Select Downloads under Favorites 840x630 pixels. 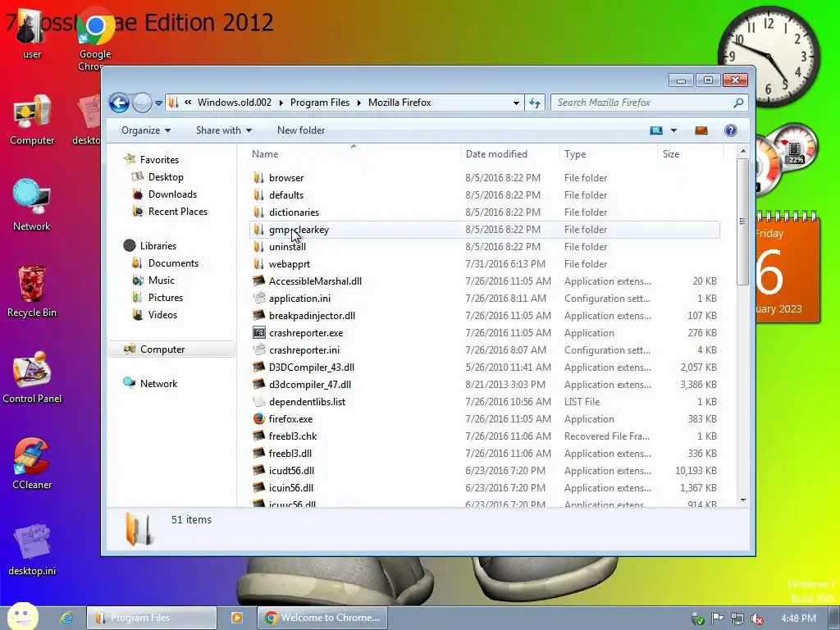point(172,194)
